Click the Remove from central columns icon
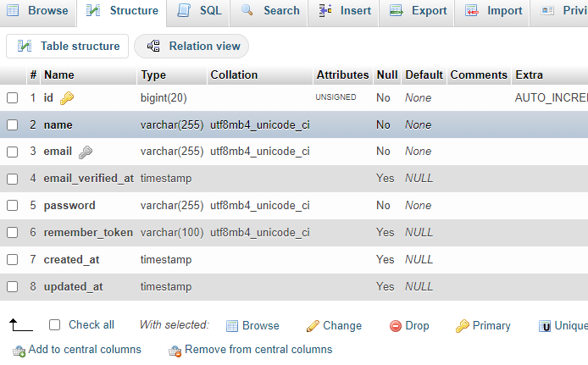 [x=175, y=350]
